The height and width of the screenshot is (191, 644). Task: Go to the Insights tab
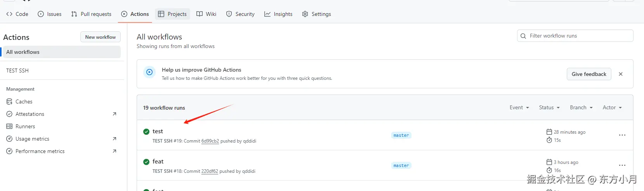coord(278,14)
